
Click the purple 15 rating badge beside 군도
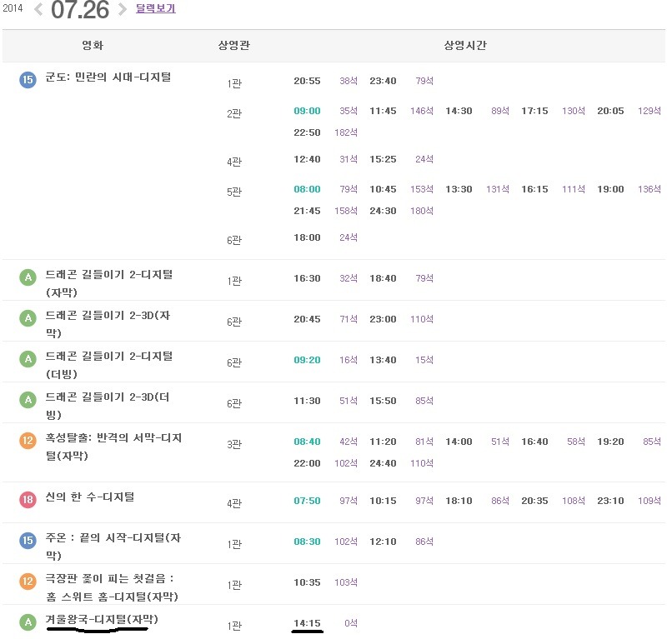pos(27,79)
